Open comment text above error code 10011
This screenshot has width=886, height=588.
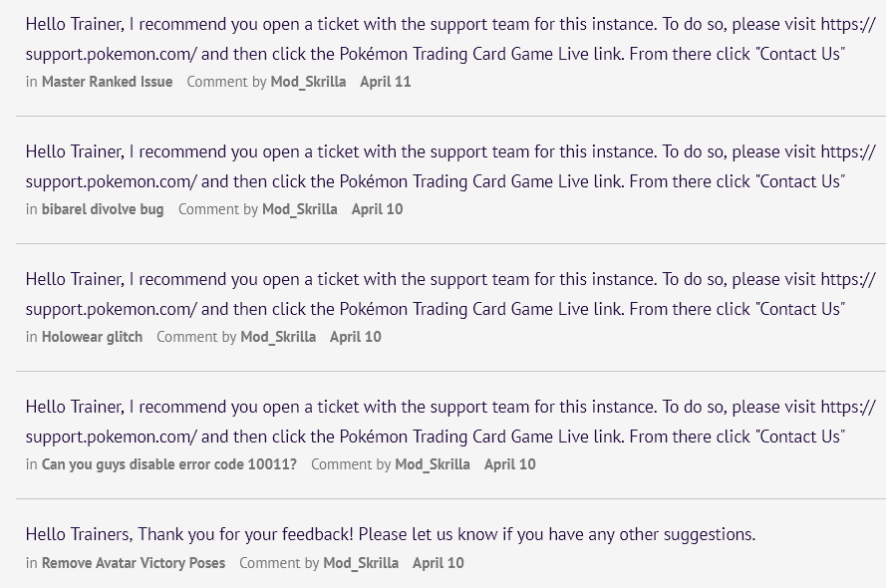coord(450,422)
